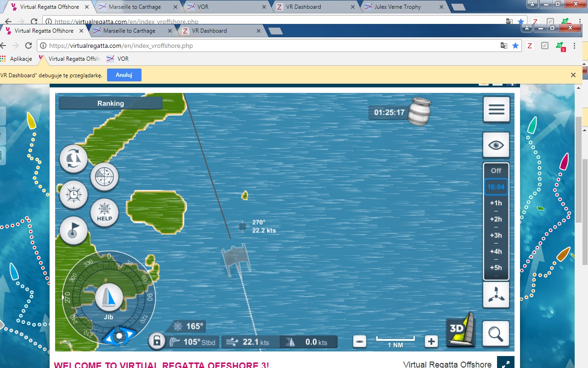Open the magnifier search tool
588x368 pixels.
tap(496, 333)
